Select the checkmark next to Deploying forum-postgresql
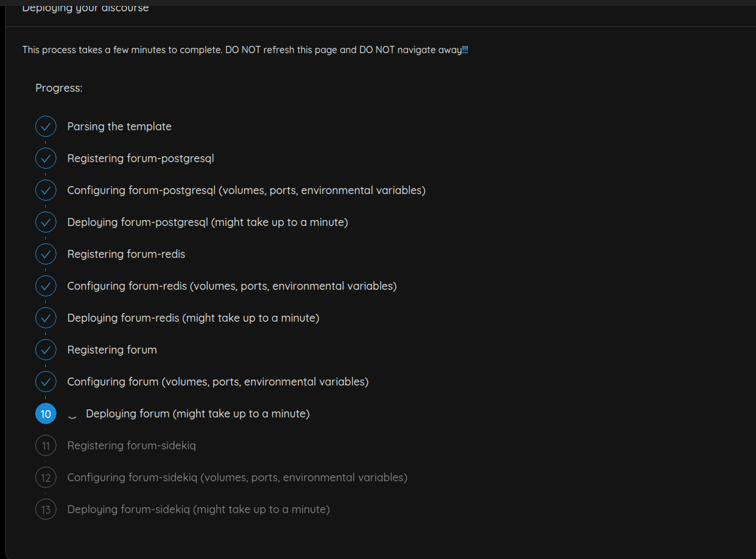Image resolution: width=756 pixels, height=559 pixels. click(x=46, y=222)
